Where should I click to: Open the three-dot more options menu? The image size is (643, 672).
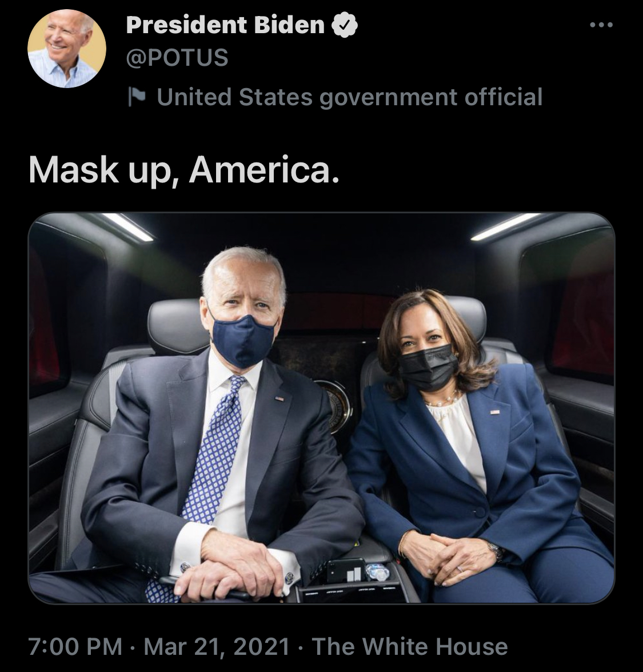click(601, 25)
